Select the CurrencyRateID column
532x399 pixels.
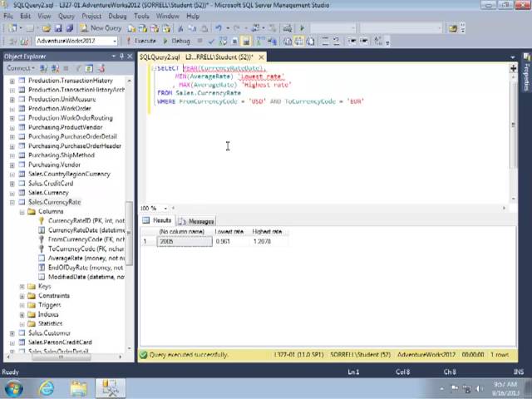(x=86, y=221)
